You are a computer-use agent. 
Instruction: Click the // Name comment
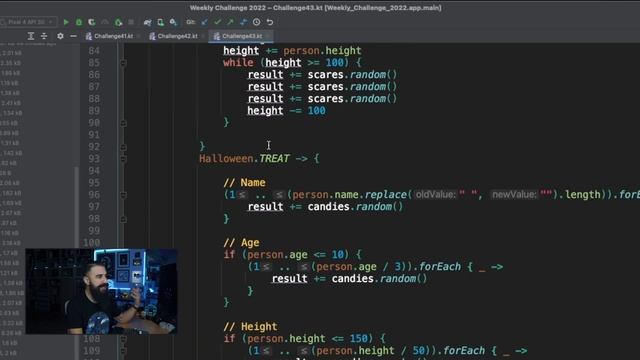[x=244, y=182]
